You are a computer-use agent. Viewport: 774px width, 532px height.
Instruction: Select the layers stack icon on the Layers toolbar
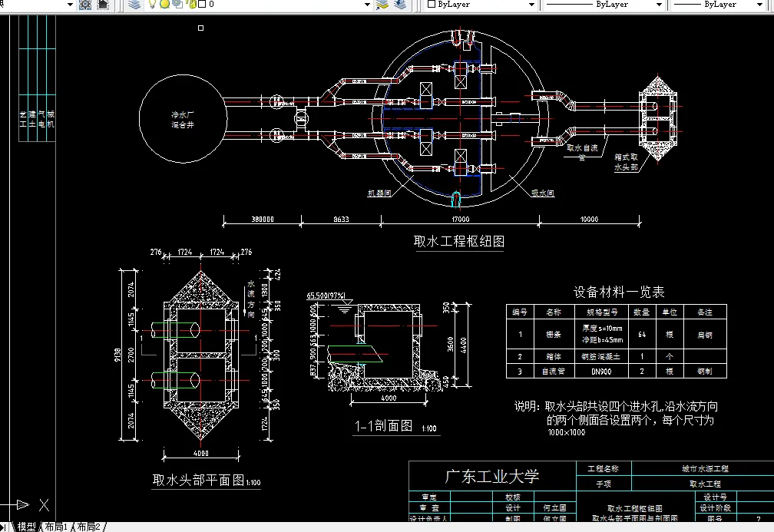(133, 5)
